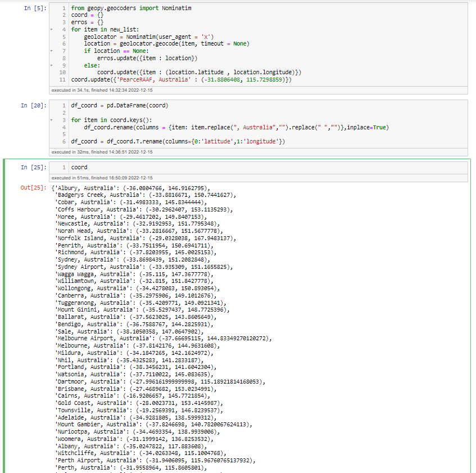This screenshot has height=473, width=476.
Task: Click the 'df_coord.T.rename' code line
Action: [178, 142]
